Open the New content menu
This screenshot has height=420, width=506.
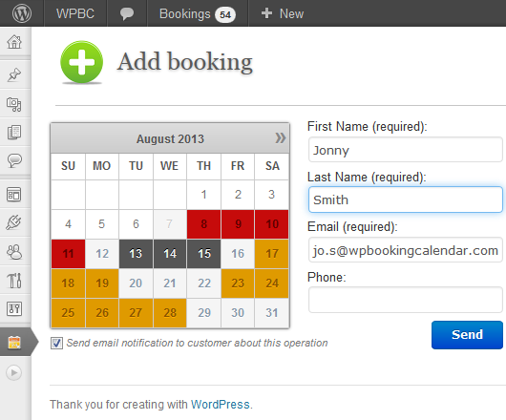click(x=283, y=13)
